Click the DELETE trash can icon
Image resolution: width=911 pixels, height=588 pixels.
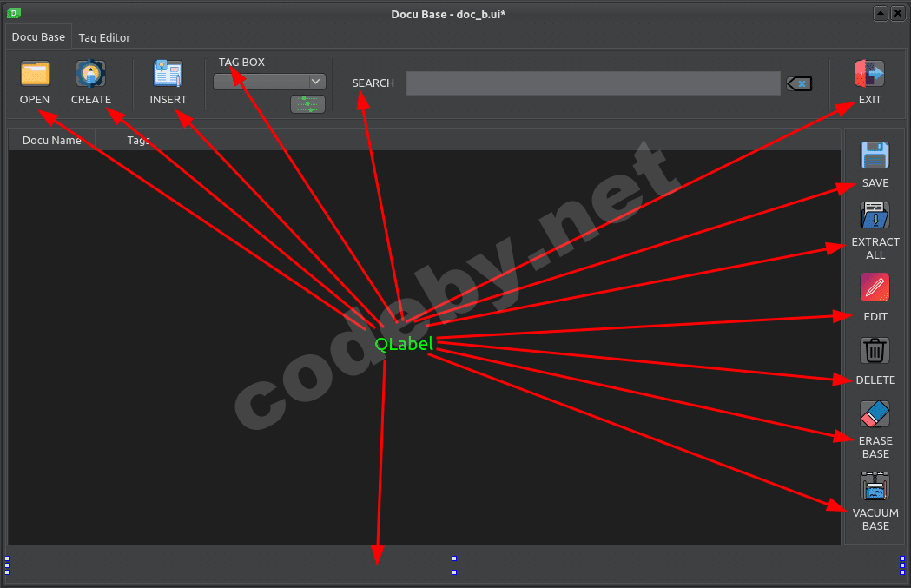[x=875, y=350]
